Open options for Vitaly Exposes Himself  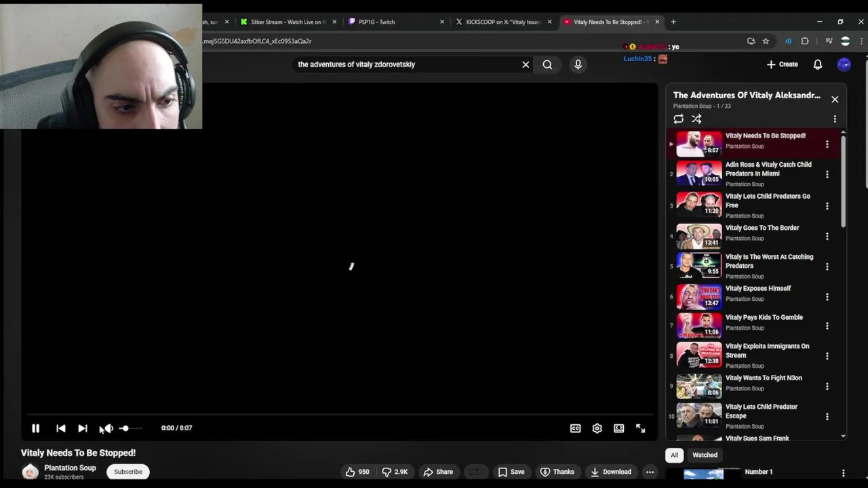pyautogui.click(x=827, y=296)
